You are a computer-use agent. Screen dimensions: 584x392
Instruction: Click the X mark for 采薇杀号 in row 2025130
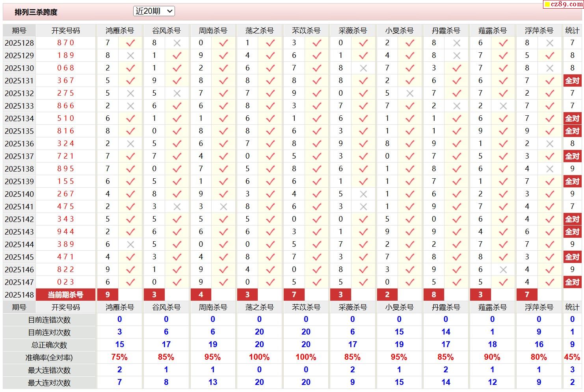pyautogui.click(x=363, y=68)
